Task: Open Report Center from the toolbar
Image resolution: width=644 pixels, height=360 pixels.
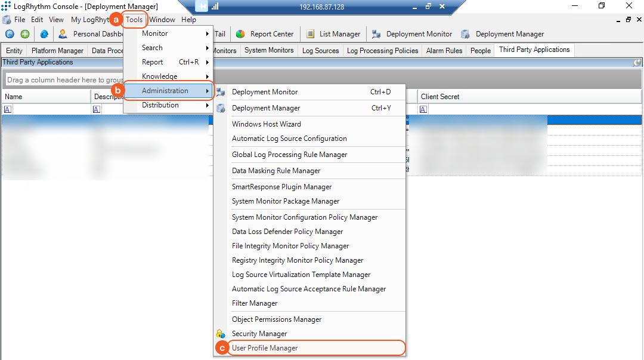Action: coord(241,34)
